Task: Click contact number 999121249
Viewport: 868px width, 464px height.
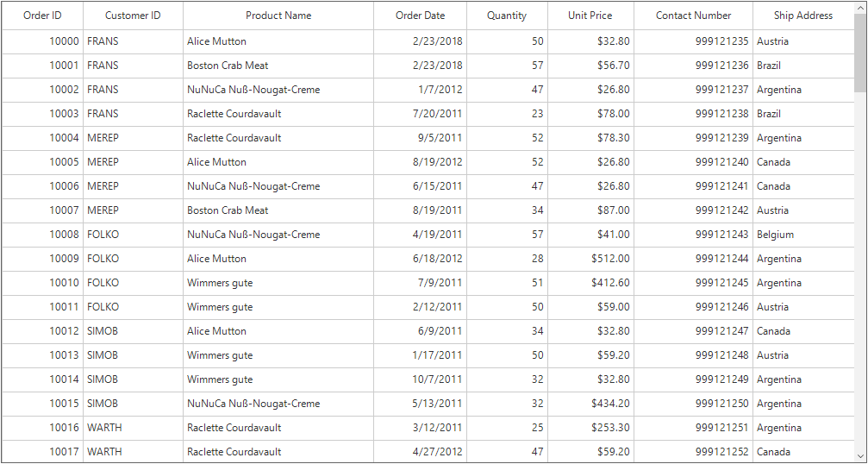Action: pyautogui.click(x=694, y=379)
